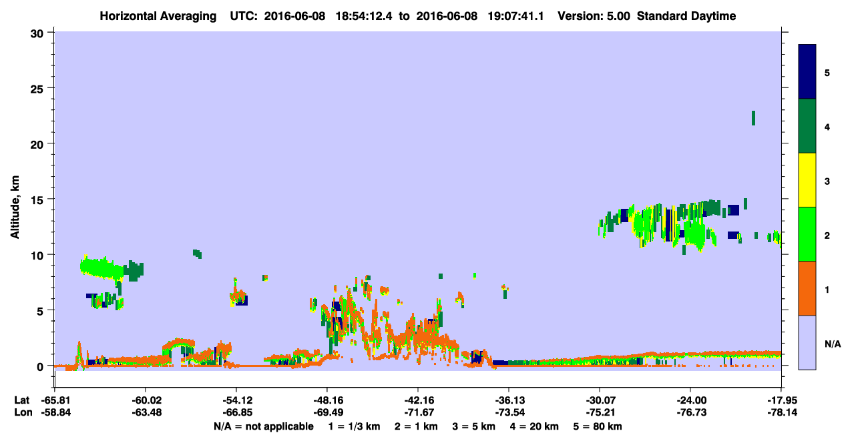Screen dimensions: 868x445
Task: Click the dark green colorbar segment labeled 4
Action: click(807, 126)
